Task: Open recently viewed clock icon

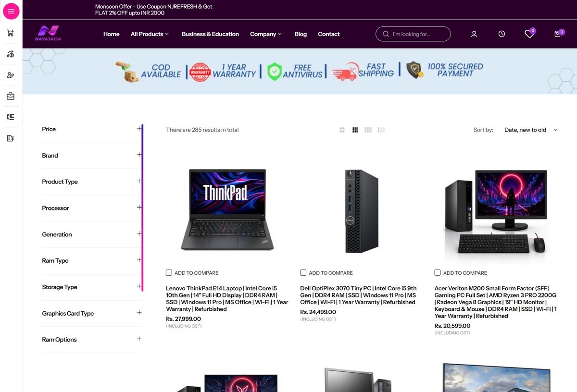Action: tap(502, 34)
